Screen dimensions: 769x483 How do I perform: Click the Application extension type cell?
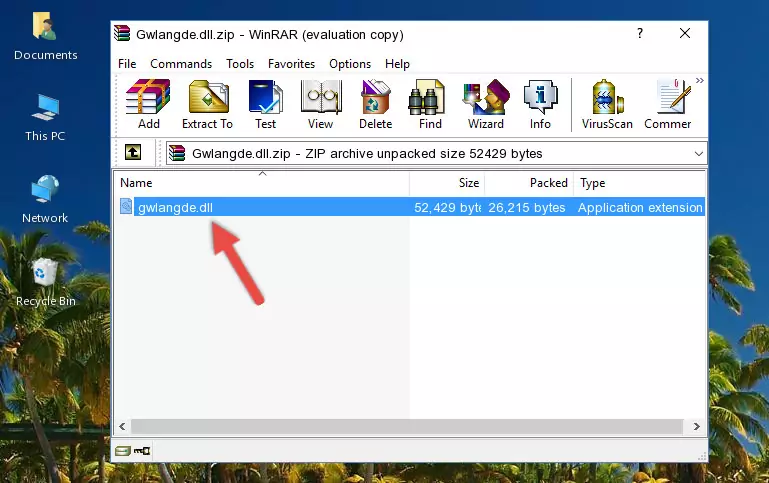point(640,207)
